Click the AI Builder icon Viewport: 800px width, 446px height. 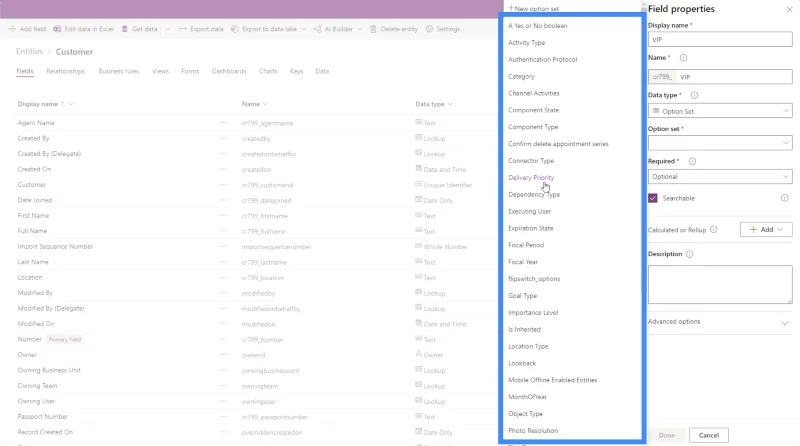(x=317, y=29)
